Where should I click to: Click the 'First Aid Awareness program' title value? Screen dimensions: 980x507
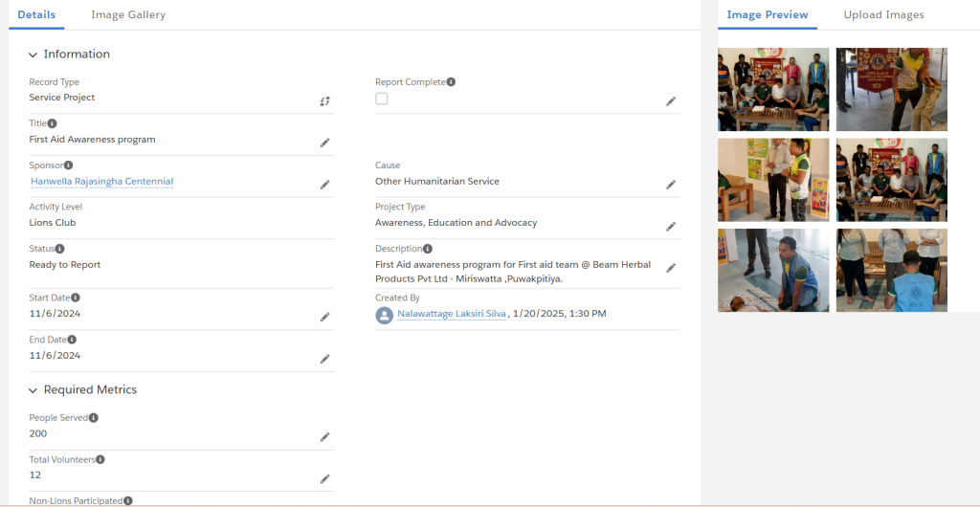tap(93, 140)
